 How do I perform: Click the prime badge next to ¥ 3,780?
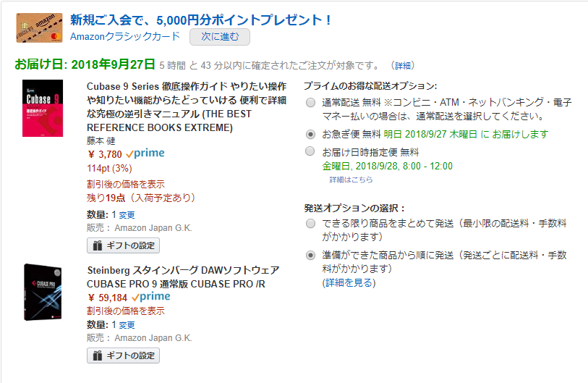point(145,153)
